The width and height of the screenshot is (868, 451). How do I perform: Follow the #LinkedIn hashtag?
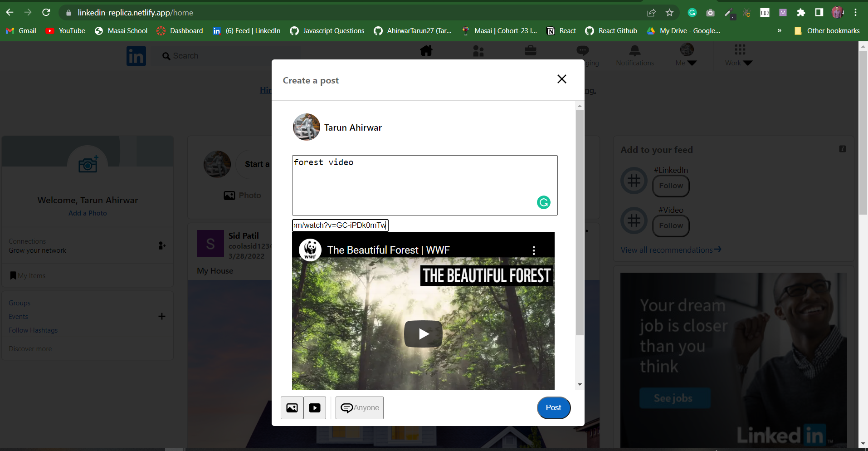coord(671,186)
